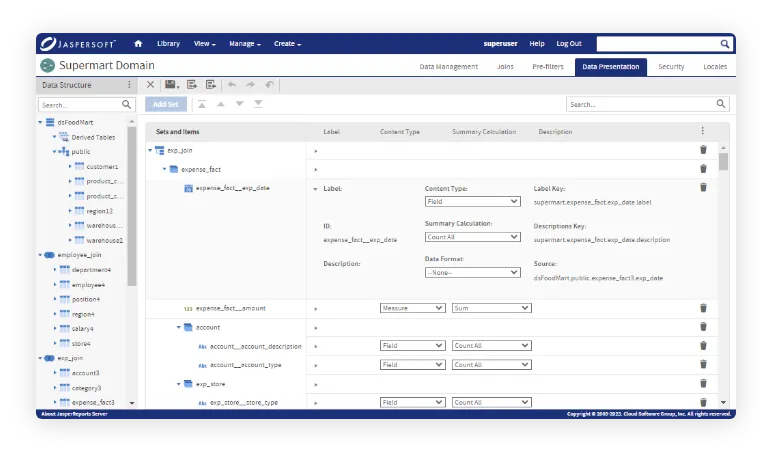Open the Data Structure panel options menu
The image size is (772, 458).
point(129,85)
